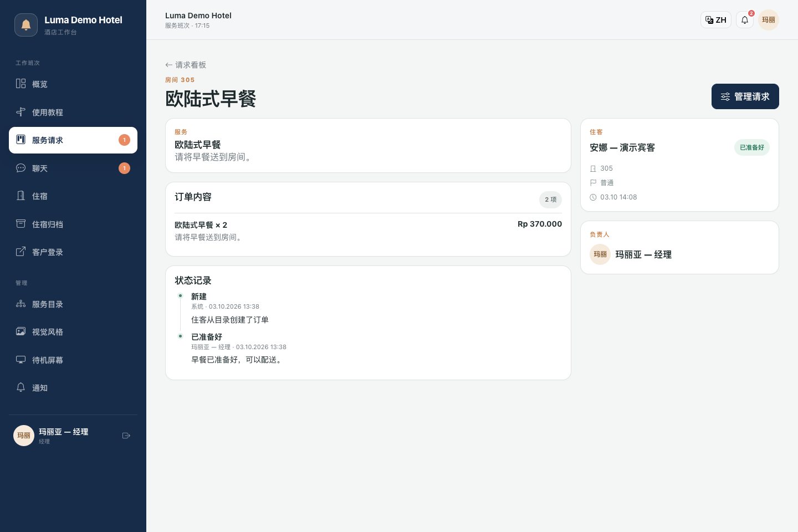Click the 使用教程 signpost icon
The width and height of the screenshot is (798, 532).
[21, 112]
